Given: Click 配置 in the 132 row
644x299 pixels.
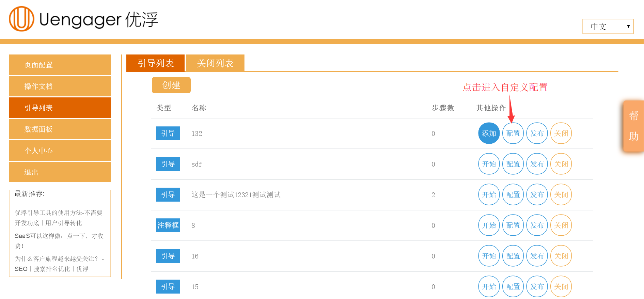Looking at the screenshot, I should tap(513, 133).
